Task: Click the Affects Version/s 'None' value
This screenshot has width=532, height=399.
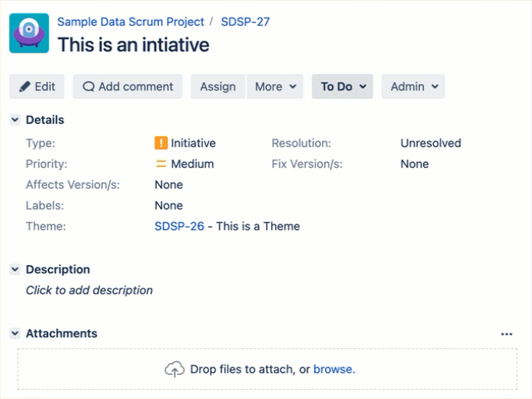Action: (x=169, y=185)
